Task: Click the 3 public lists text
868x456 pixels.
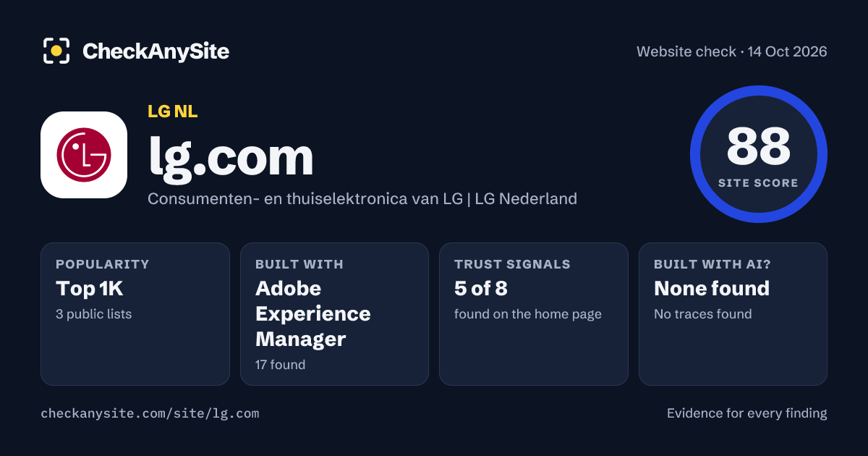Action: click(x=94, y=314)
